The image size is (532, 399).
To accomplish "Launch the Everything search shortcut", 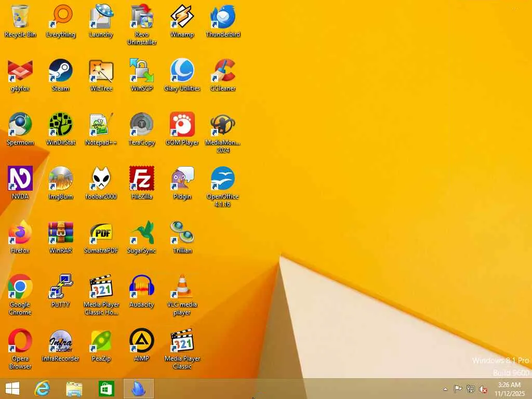I will pos(61,21).
